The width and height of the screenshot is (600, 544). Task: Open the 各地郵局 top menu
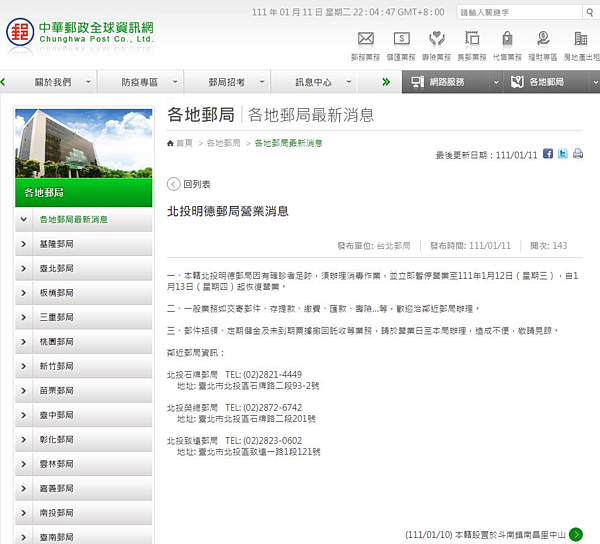tap(546, 82)
